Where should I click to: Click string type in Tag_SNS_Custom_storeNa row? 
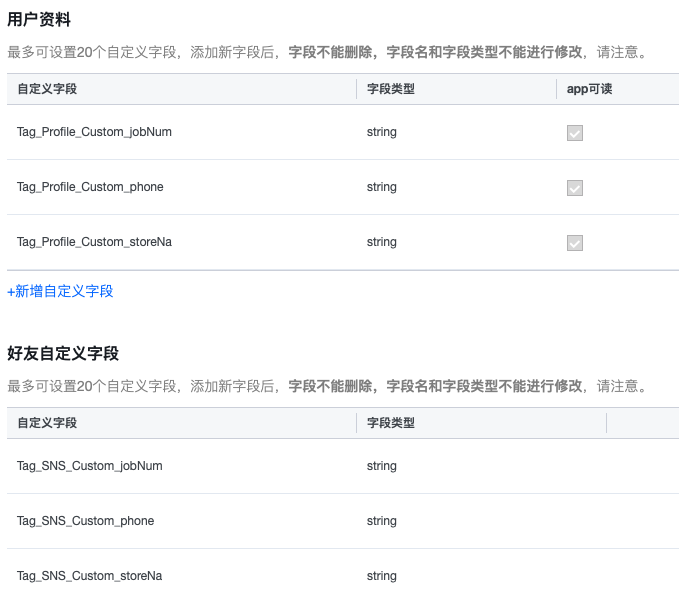coord(382,576)
